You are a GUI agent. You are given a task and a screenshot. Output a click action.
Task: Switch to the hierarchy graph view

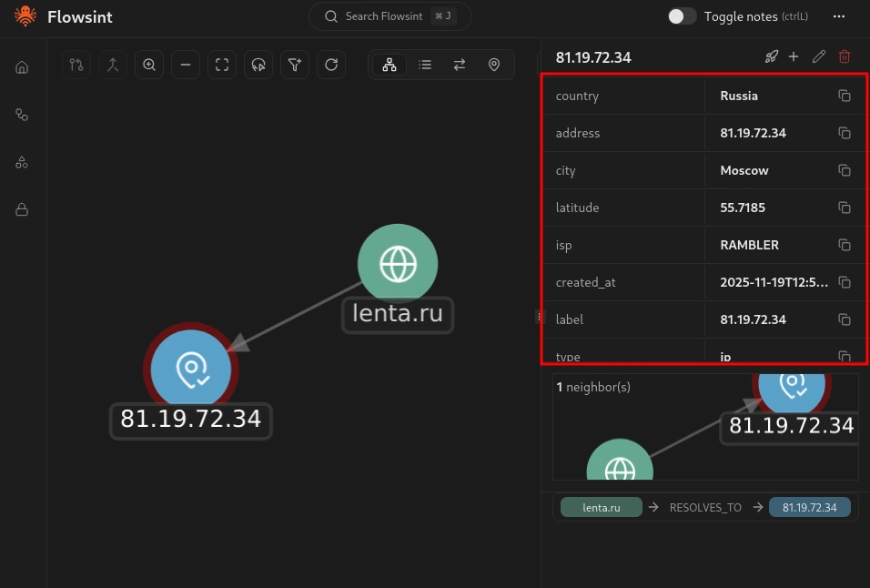389,65
